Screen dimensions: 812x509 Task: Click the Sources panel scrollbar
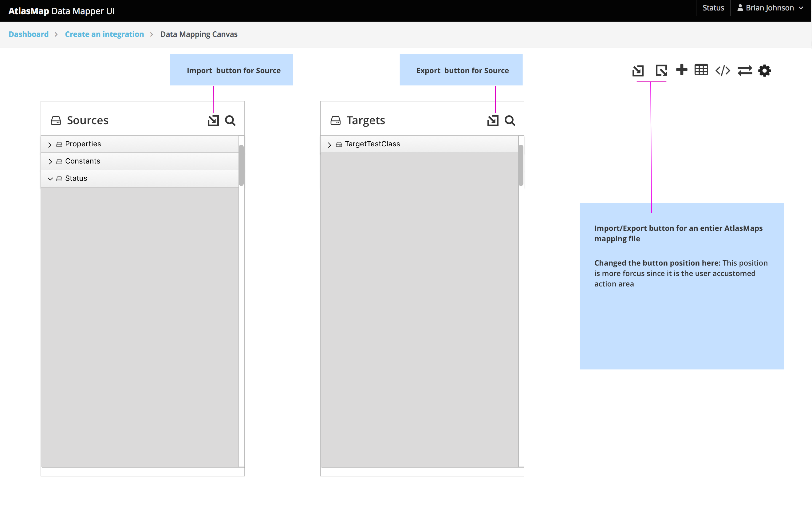point(241,165)
